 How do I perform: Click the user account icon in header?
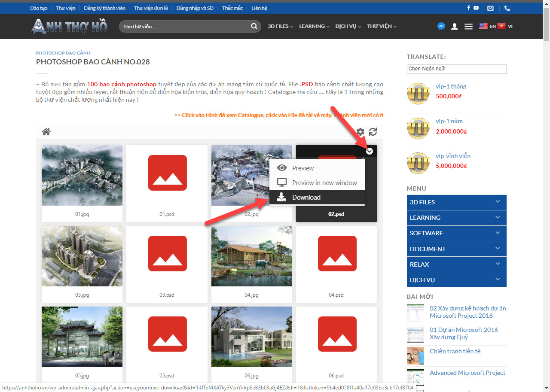point(454,27)
